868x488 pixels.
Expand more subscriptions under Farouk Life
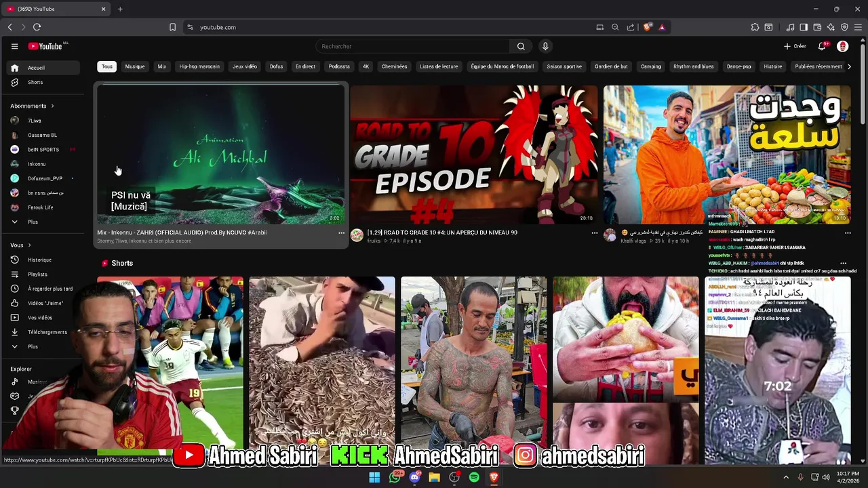43,222
